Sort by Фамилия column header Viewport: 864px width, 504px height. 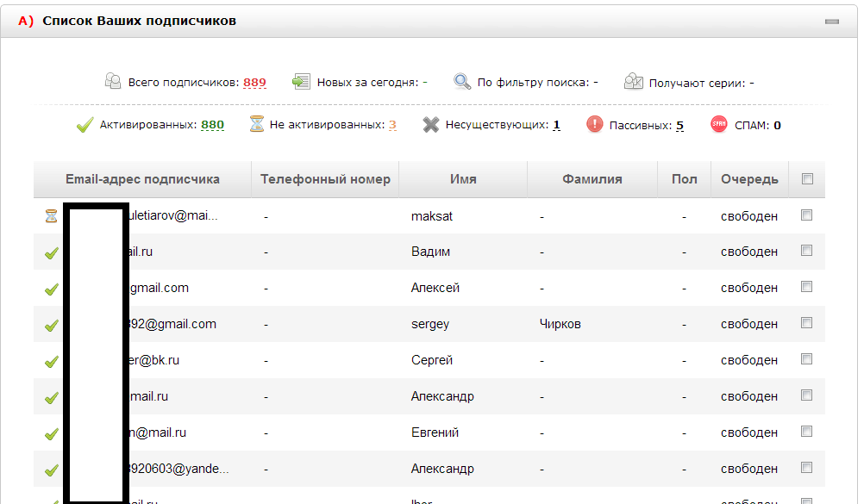[592, 179]
